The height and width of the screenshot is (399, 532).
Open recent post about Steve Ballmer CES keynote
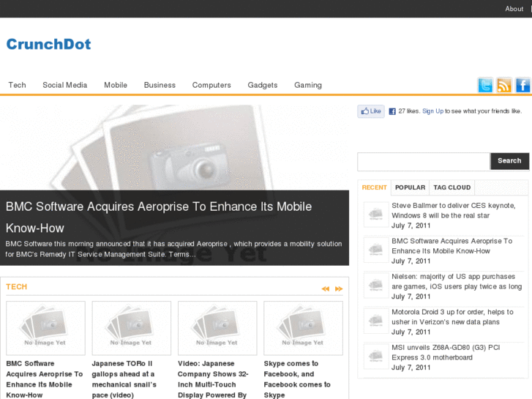(x=453, y=211)
